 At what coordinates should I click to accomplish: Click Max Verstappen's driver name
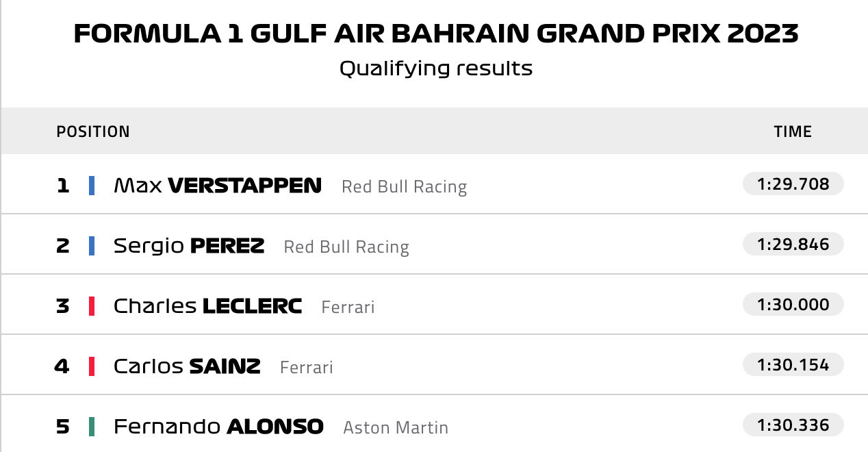217,186
